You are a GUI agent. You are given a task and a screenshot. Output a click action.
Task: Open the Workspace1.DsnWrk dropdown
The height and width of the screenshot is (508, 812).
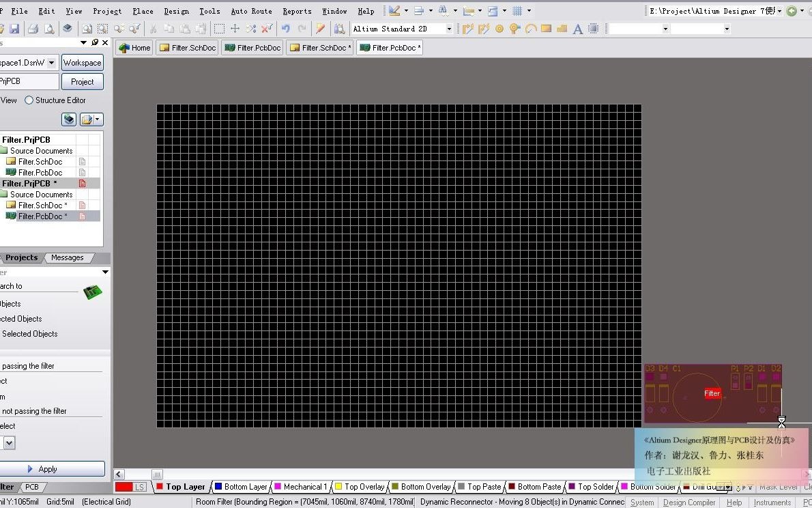point(51,62)
